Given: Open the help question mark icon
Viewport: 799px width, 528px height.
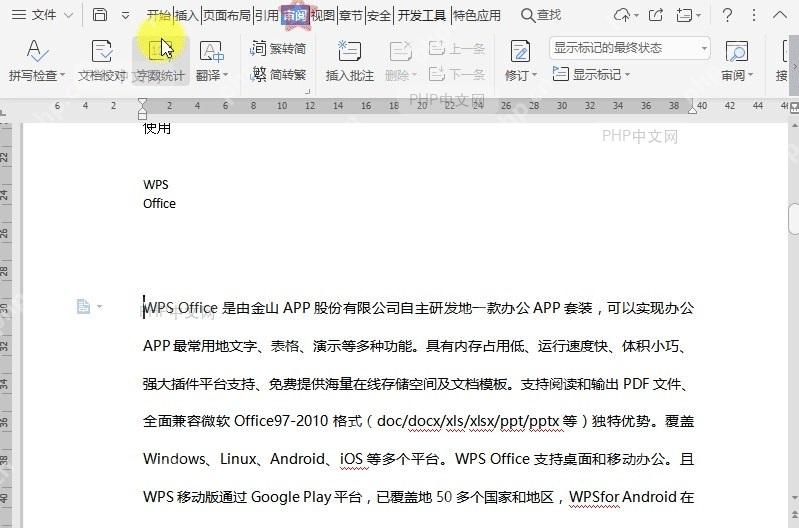Looking at the screenshot, I should click(727, 15).
